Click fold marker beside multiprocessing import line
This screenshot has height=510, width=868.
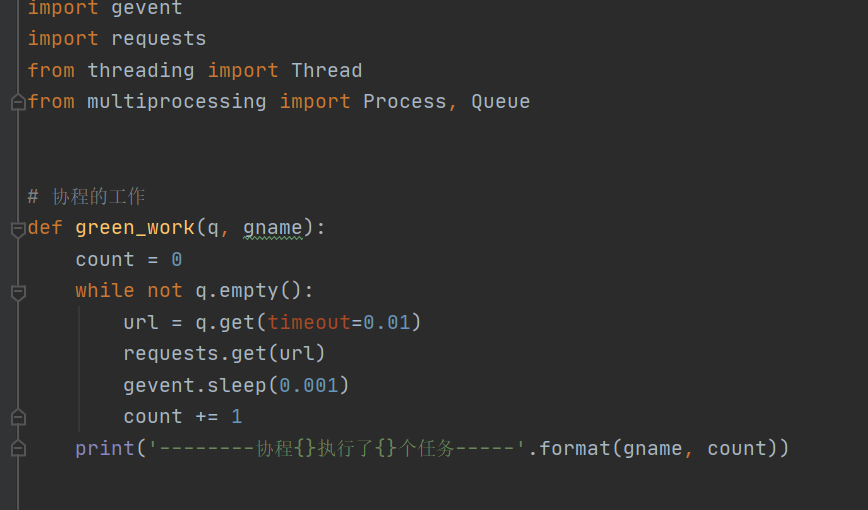tap(17, 102)
